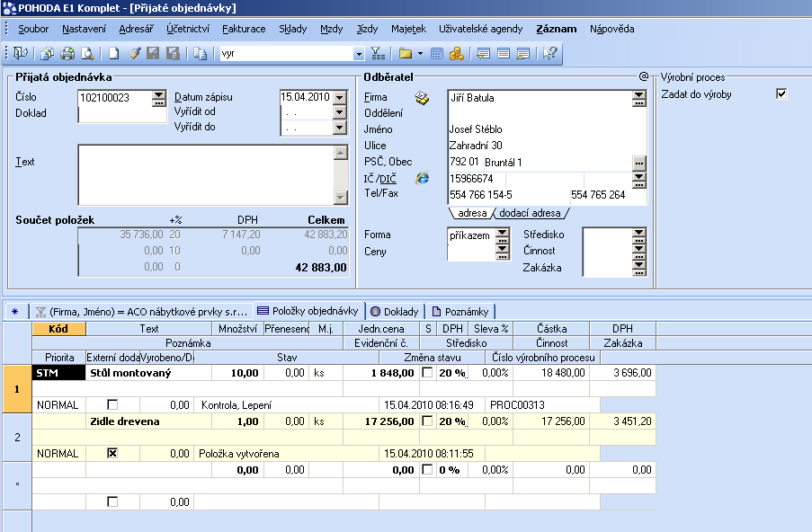Click the copy documents toolbar icon

47,53
